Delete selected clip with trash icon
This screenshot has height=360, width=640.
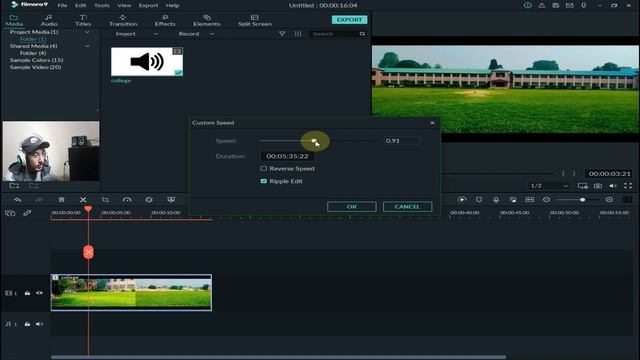coord(61,200)
